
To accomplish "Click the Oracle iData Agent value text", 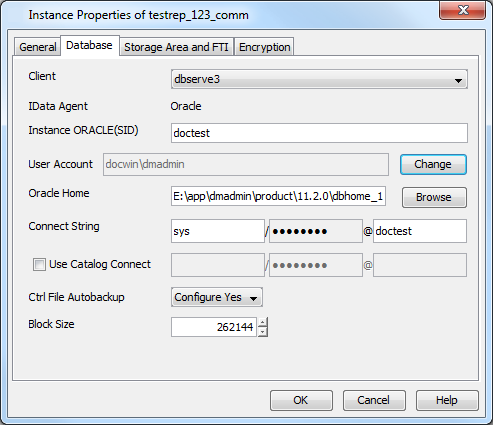I will coord(186,106).
